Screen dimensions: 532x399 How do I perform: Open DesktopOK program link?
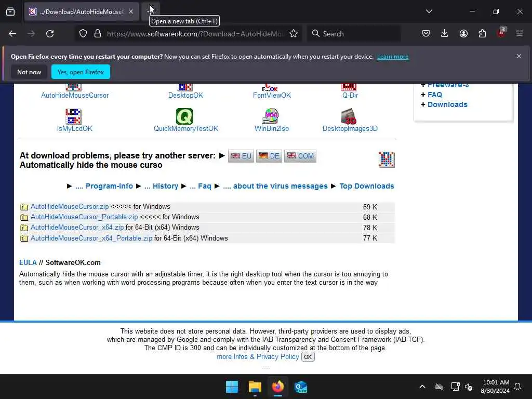[185, 96]
